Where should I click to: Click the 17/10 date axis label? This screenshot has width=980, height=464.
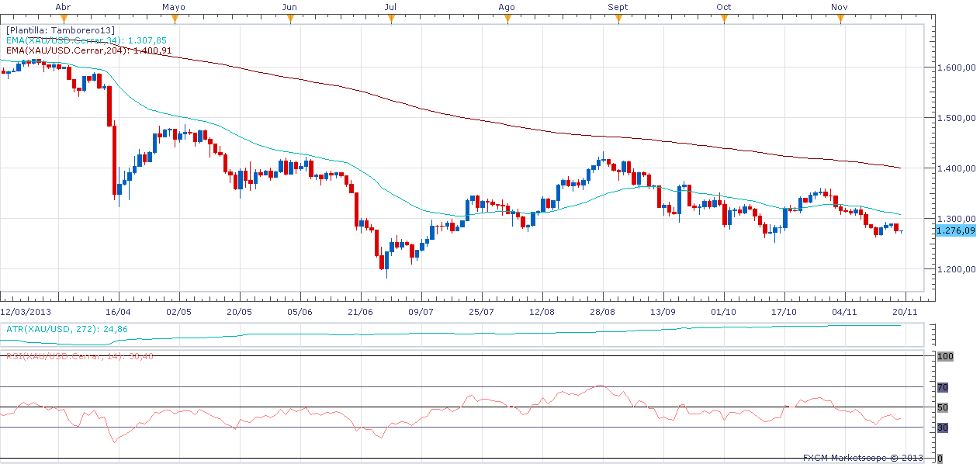click(x=784, y=311)
